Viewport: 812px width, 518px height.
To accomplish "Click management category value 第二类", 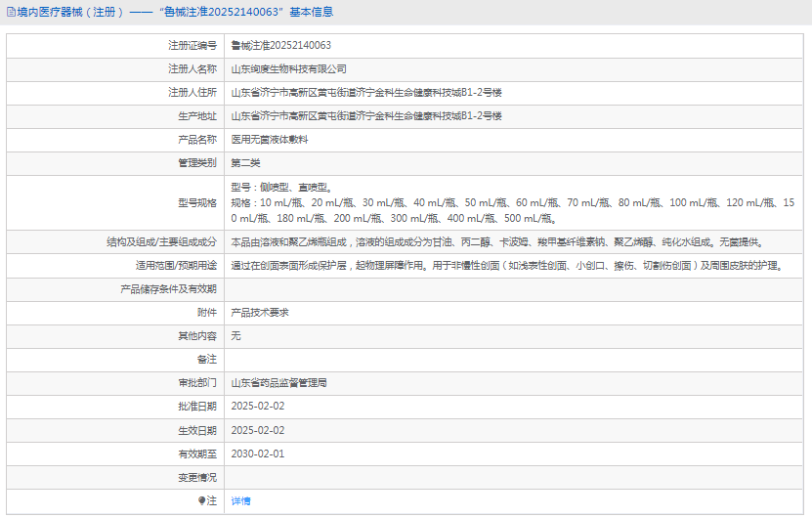I will [245, 163].
